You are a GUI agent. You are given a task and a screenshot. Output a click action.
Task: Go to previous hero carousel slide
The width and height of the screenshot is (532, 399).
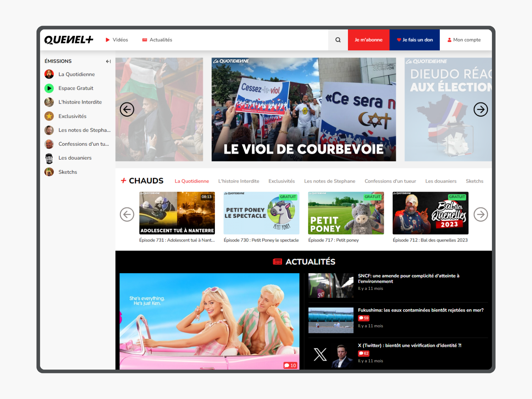127,109
